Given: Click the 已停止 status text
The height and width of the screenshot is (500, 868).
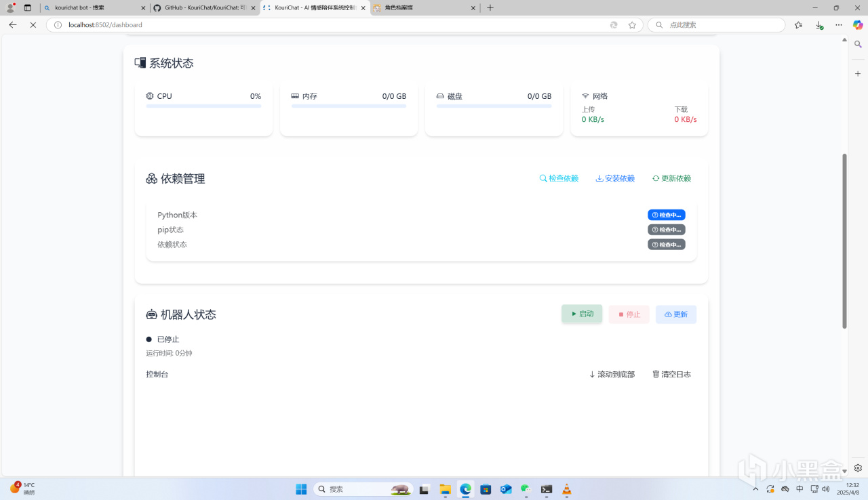Looking at the screenshot, I should click(168, 339).
